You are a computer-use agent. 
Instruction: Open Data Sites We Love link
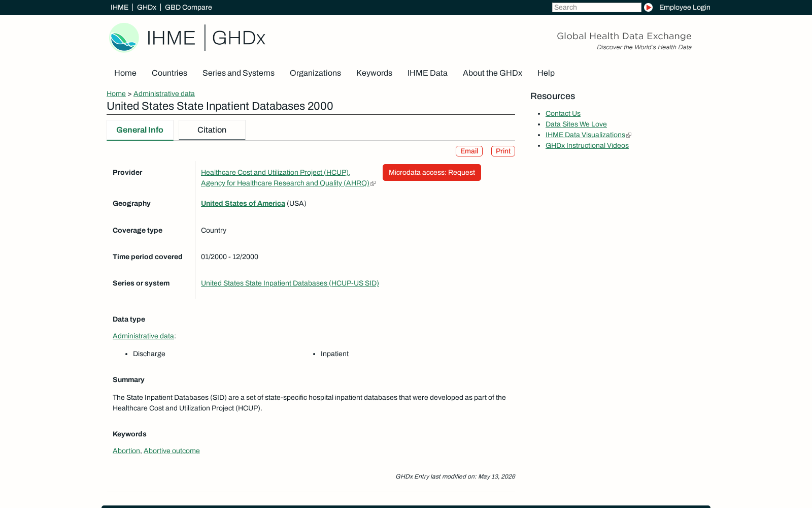[x=576, y=124]
